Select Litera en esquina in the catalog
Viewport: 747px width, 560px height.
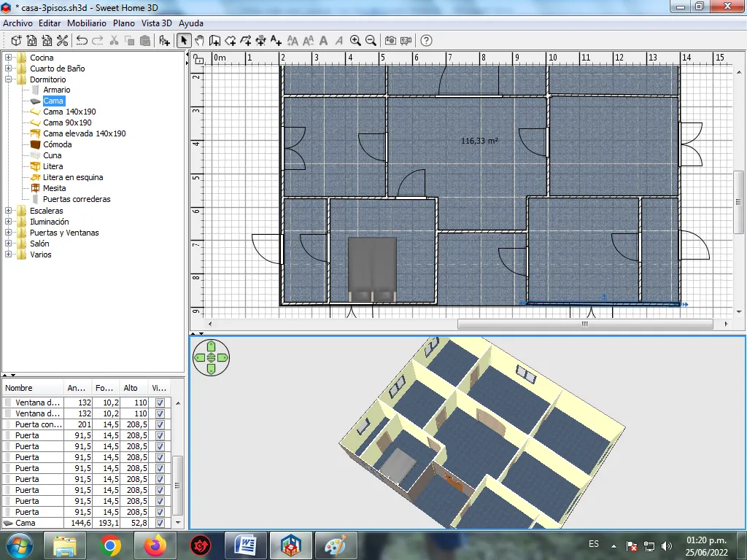73,178
